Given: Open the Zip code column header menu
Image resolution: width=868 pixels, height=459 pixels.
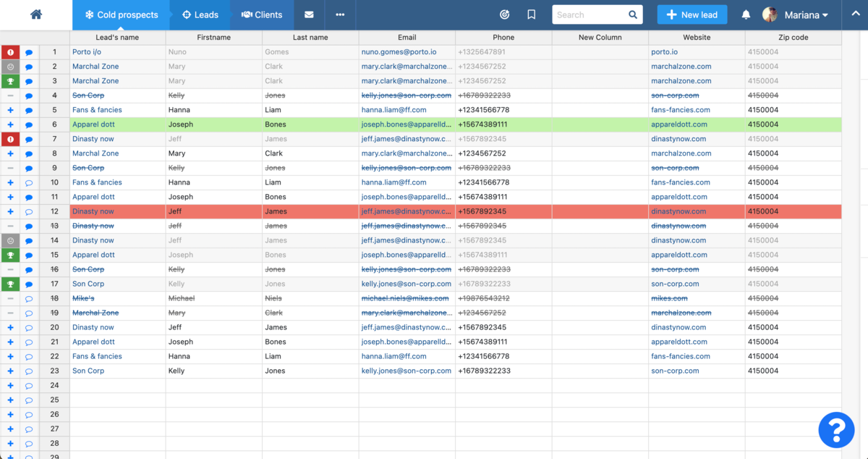Looking at the screenshot, I should tap(793, 38).
